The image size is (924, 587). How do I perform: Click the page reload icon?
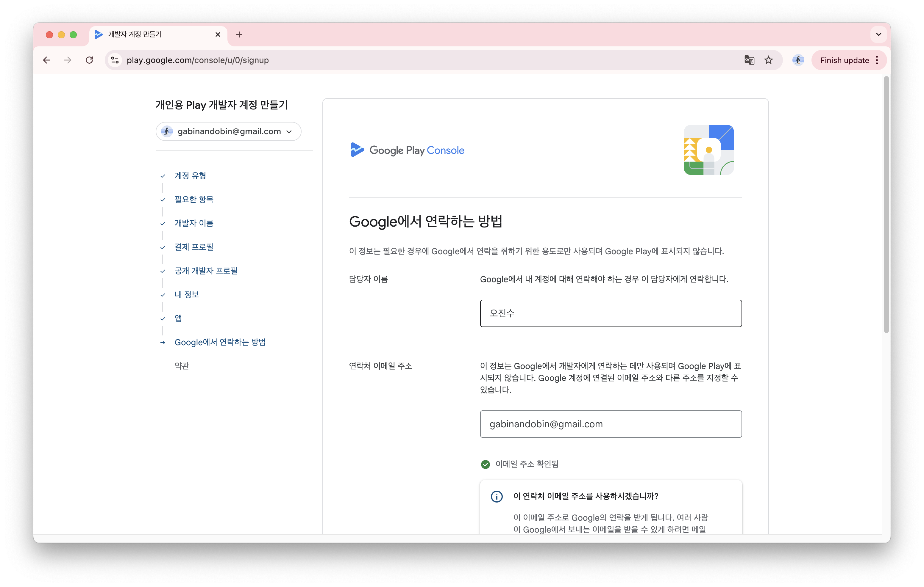(x=89, y=60)
